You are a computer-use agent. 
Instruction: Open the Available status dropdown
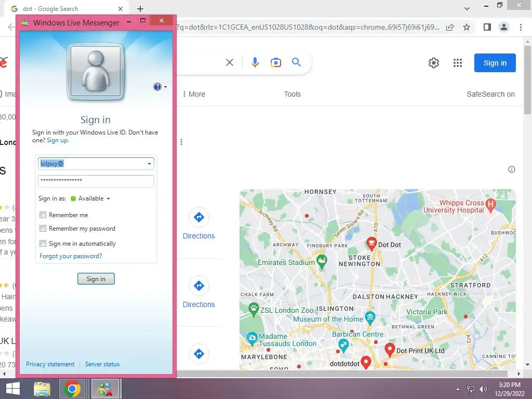90,198
